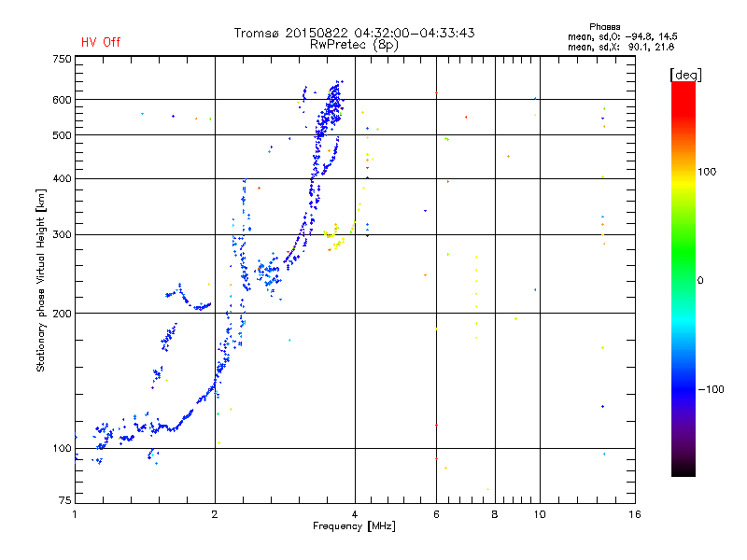Click the "Phases" statistics heading
Screen dimensions: 747x560
pos(604,27)
